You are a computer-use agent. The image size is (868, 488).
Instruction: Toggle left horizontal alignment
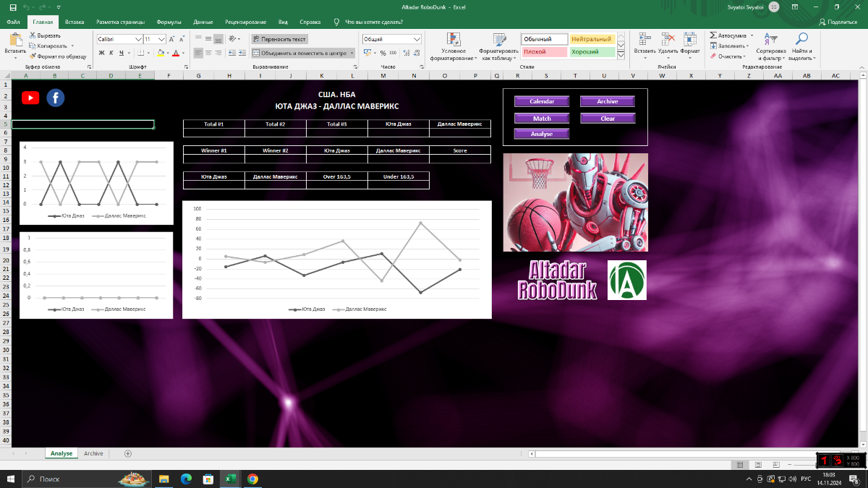198,53
